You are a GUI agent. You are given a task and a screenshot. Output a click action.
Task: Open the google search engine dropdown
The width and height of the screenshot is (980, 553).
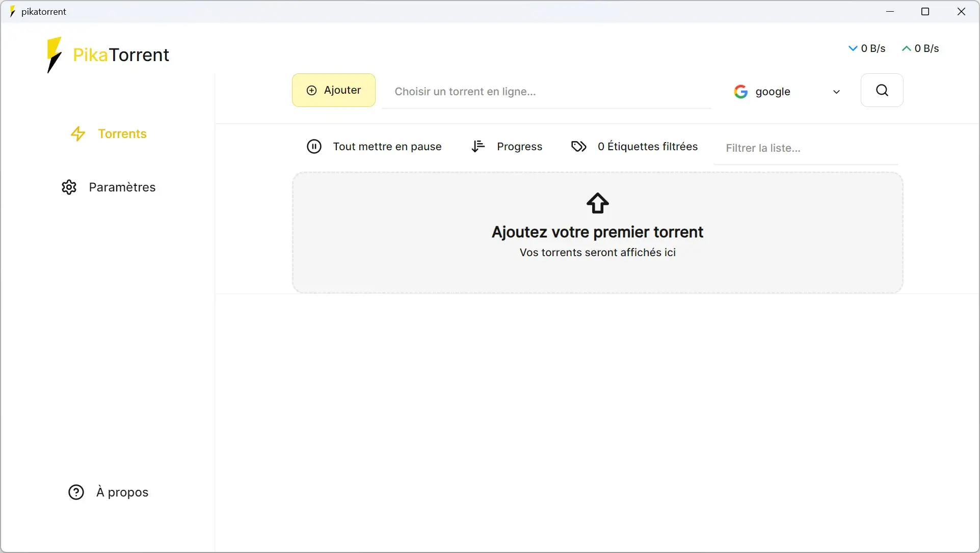787,92
